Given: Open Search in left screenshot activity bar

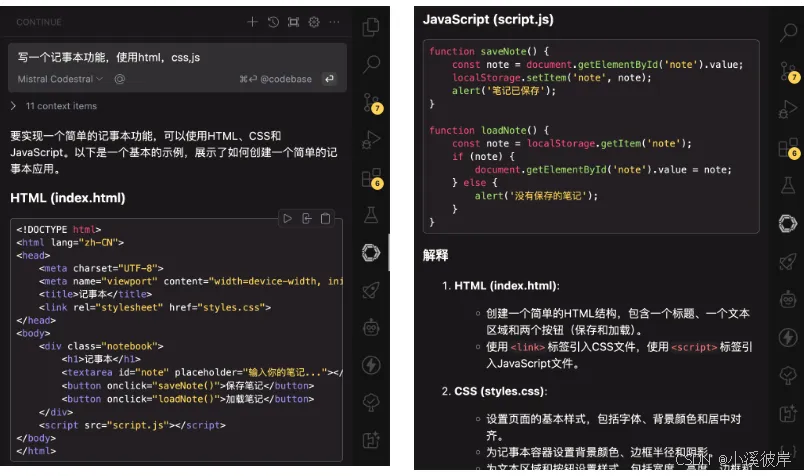Looking at the screenshot, I should click(x=371, y=64).
